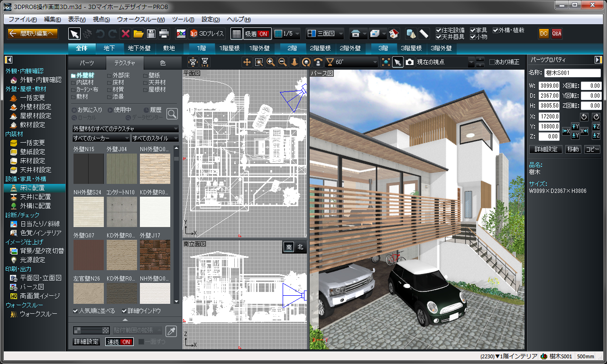Screen dimensions: 607x364
Task: Uncheck the 家具 display checkbox
Action: 473,30
